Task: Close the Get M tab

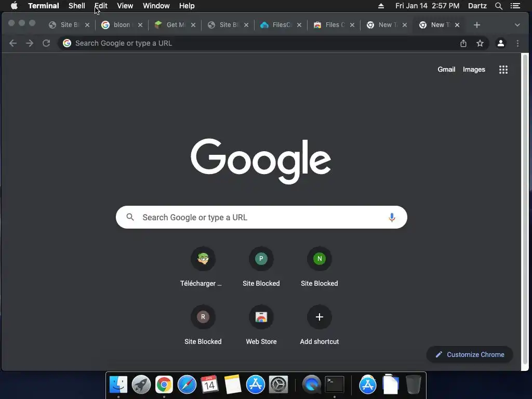Action: tap(193, 25)
